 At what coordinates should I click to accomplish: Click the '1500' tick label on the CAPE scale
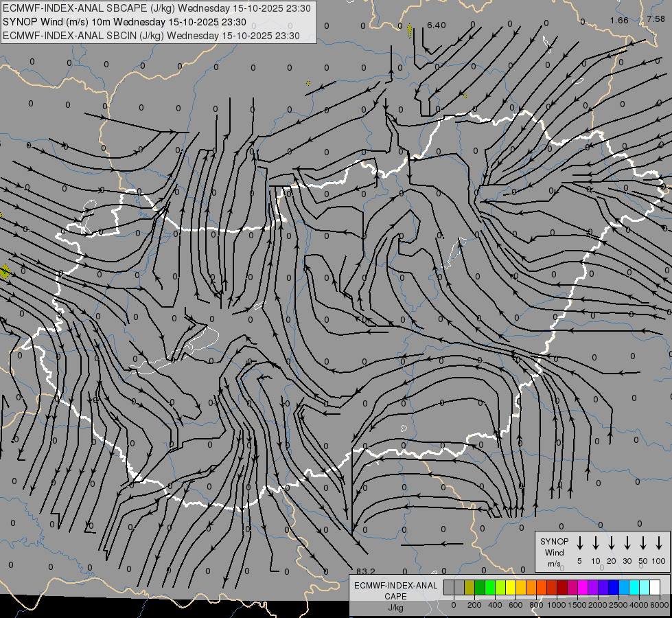577,605
